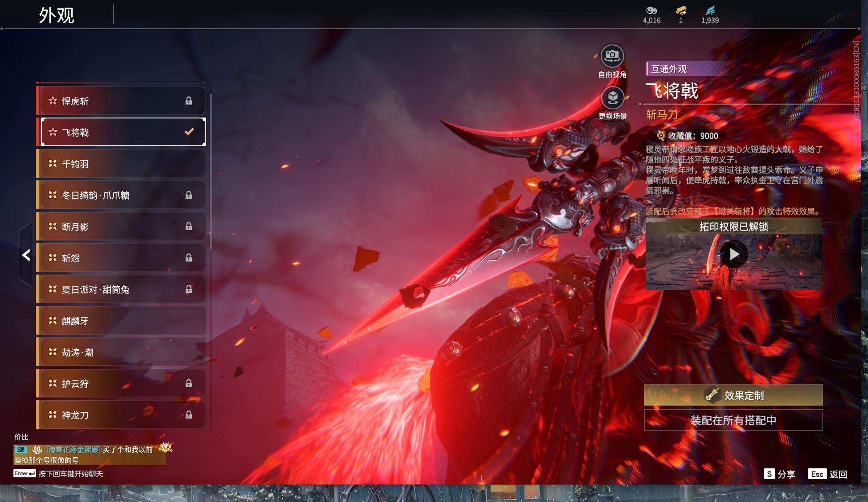Screen dimensions: 868x502
Task: Click the lock icon on 悍虎斩
Action: pos(189,101)
